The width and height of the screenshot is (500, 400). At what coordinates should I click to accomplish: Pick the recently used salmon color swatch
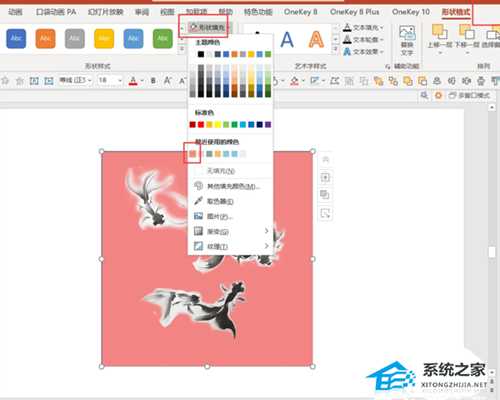tap(193, 154)
